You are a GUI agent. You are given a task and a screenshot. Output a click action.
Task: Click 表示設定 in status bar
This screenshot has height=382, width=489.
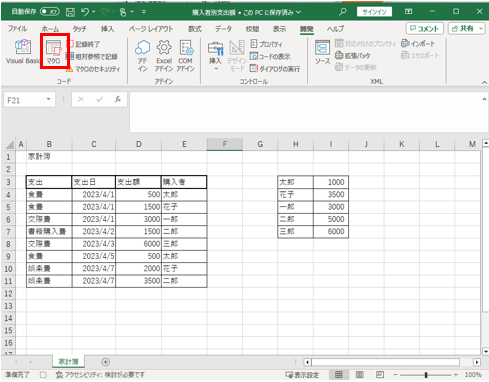302,375
